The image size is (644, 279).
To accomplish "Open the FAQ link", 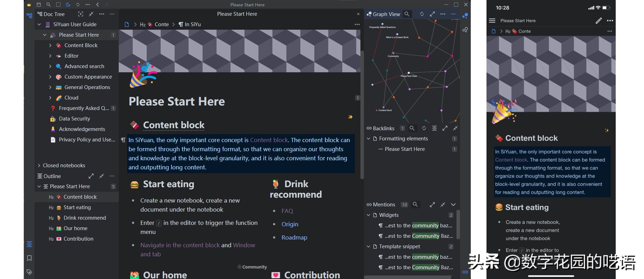I will pyautogui.click(x=287, y=211).
